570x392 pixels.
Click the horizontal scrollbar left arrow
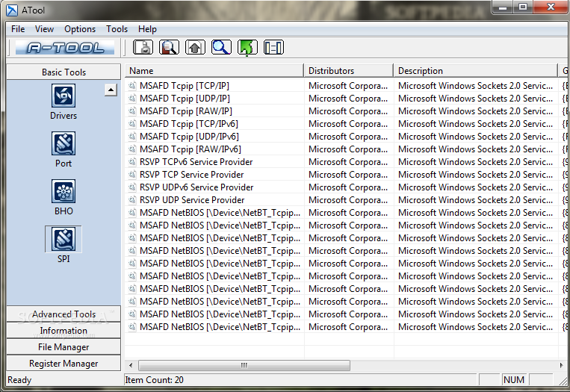pos(131,365)
